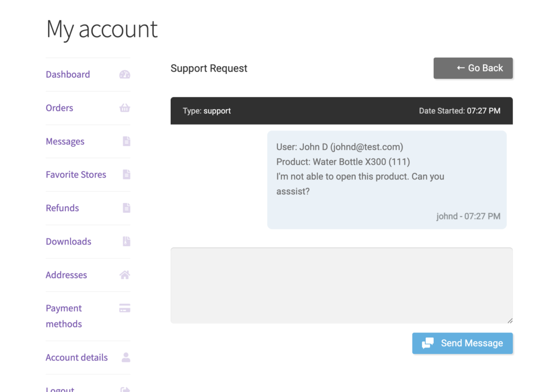Image resolution: width=543 pixels, height=392 pixels.
Task: Click the Dashboard gauge icon
Action: pos(125,74)
